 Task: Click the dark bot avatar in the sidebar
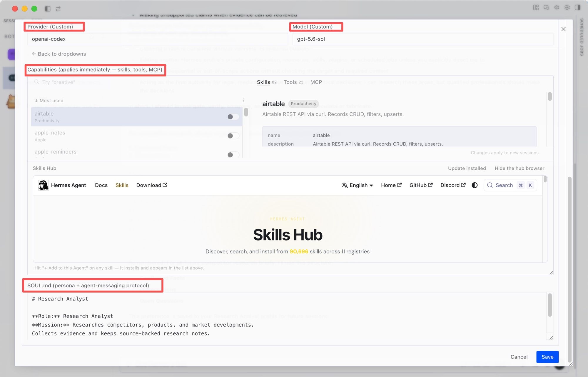click(x=11, y=78)
